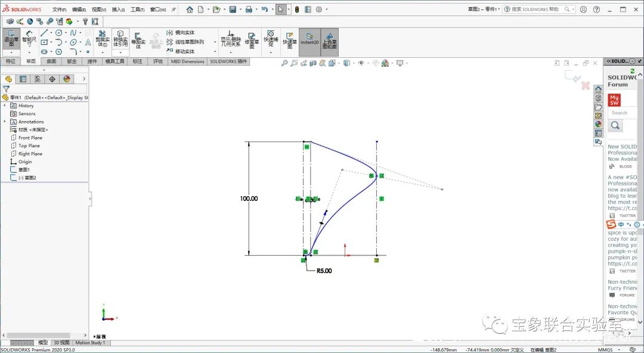The width and height of the screenshot is (644, 353).
Task: Open the 工具 (Tools) menu
Action: coord(137,10)
